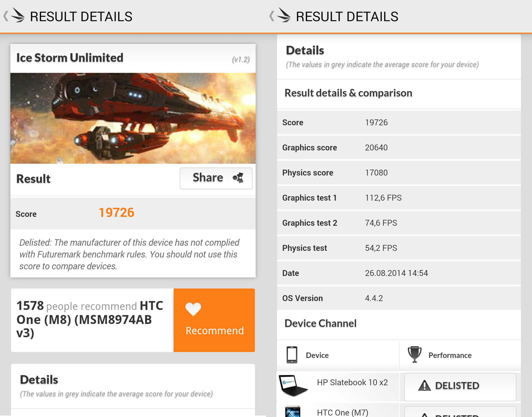Screen dimensions: 532x417
Task: Tap the OS Version value 4.4.2
Action: 374,298
